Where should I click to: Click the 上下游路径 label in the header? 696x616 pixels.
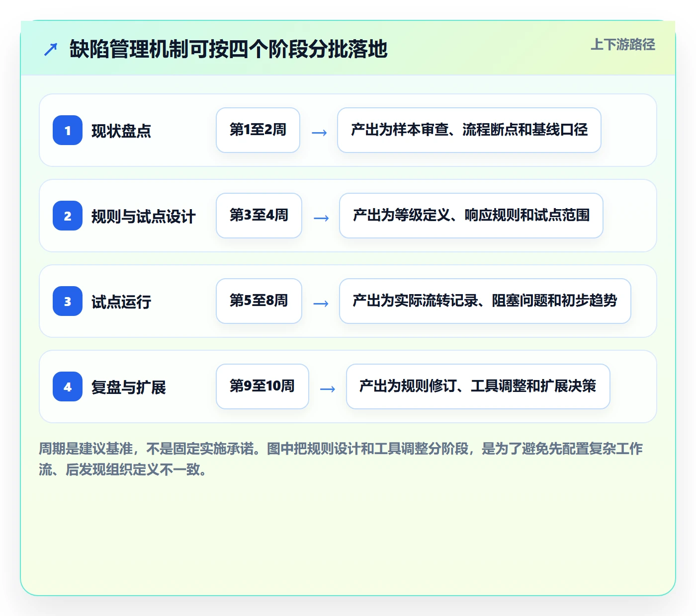[623, 45]
